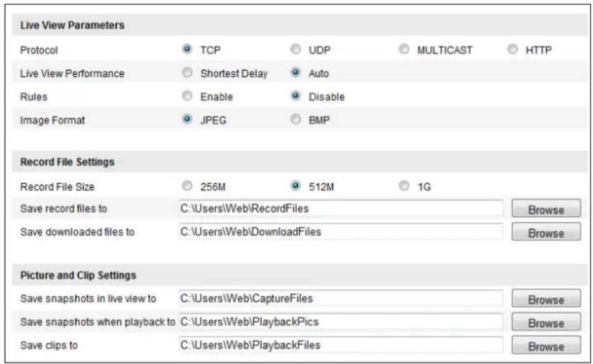The height and width of the screenshot is (364, 593).
Task: Browse for the clips save folder
Action: pos(546,345)
